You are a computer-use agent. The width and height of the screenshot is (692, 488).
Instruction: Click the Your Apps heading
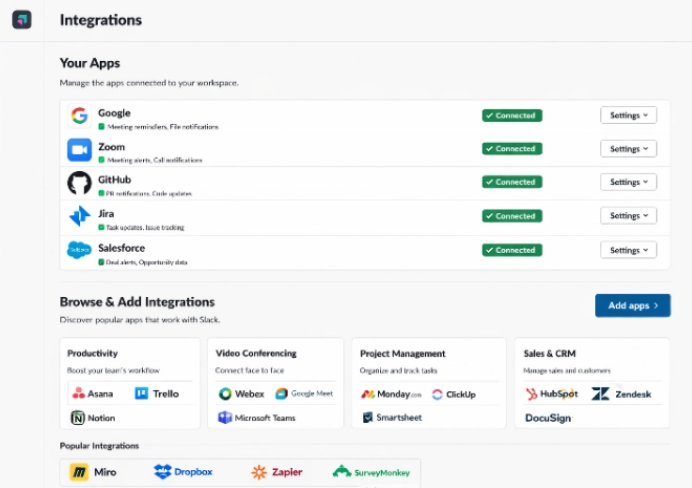(x=90, y=63)
